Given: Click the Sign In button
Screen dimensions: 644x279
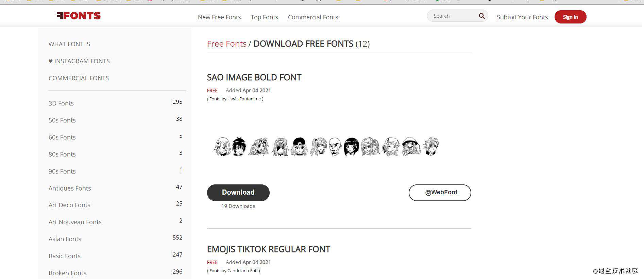Looking at the screenshot, I should click(570, 17).
